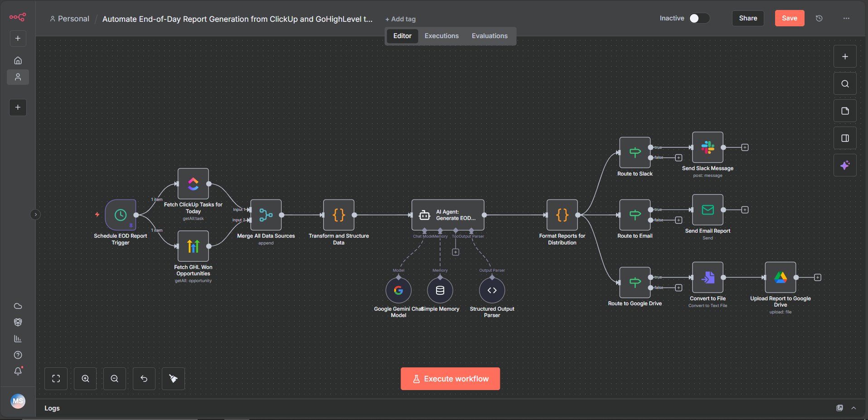The width and height of the screenshot is (868, 420).
Task: Open workflow history clock icon
Action: (x=819, y=18)
